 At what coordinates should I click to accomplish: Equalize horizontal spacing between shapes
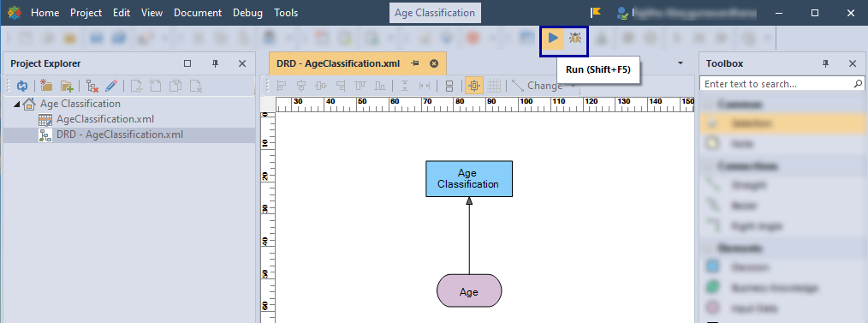(x=425, y=86)
